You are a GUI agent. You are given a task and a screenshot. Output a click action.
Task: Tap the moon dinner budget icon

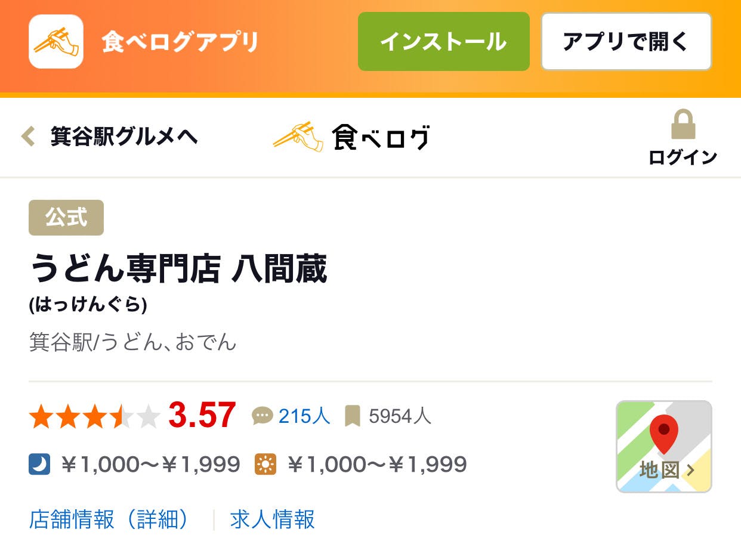(x=39, y=464)
